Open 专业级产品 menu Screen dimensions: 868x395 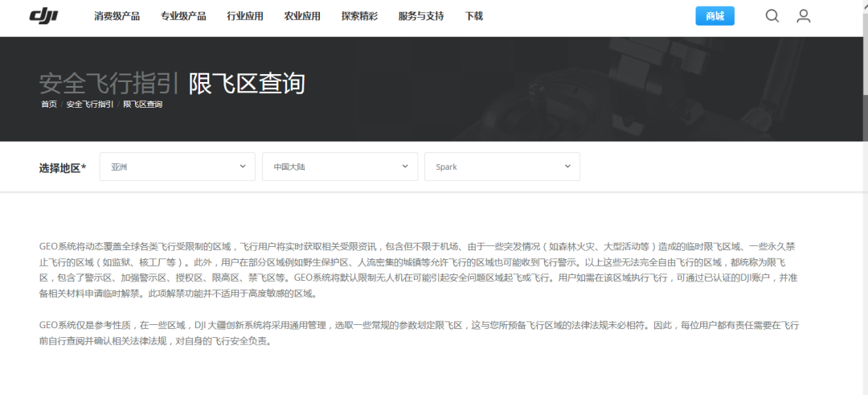click(183, 17)
